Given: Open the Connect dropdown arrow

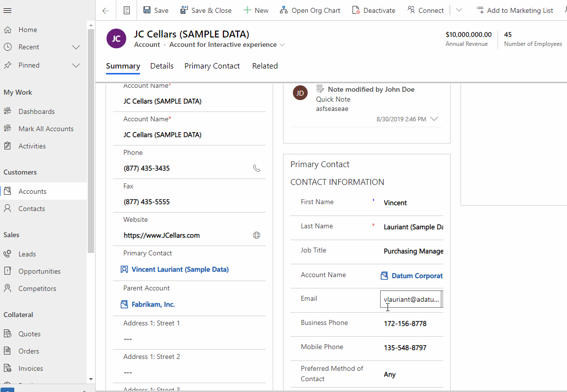Looking at the screenshot, I should point(459,10).
